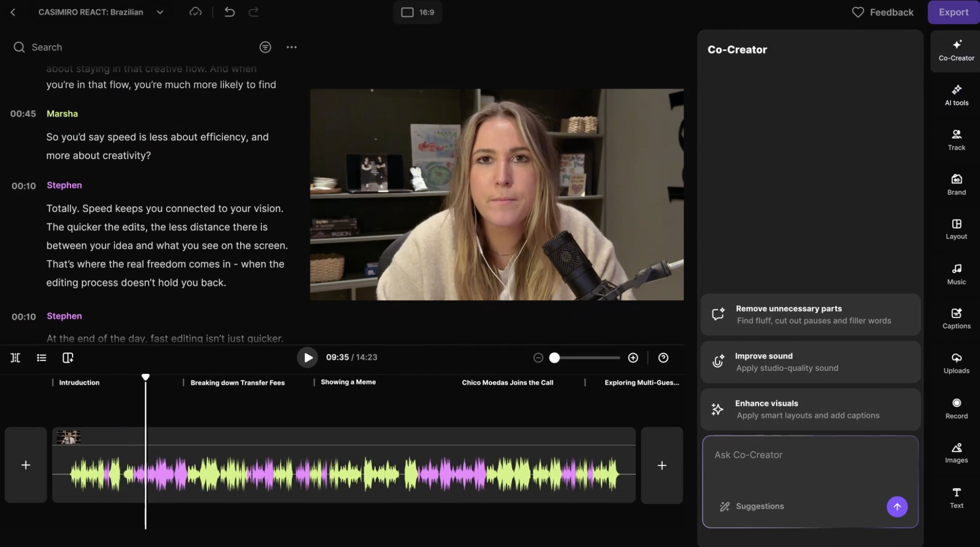Open the Record sidebar panel
The image size is (980, 547).
click(x=956, y=408)
